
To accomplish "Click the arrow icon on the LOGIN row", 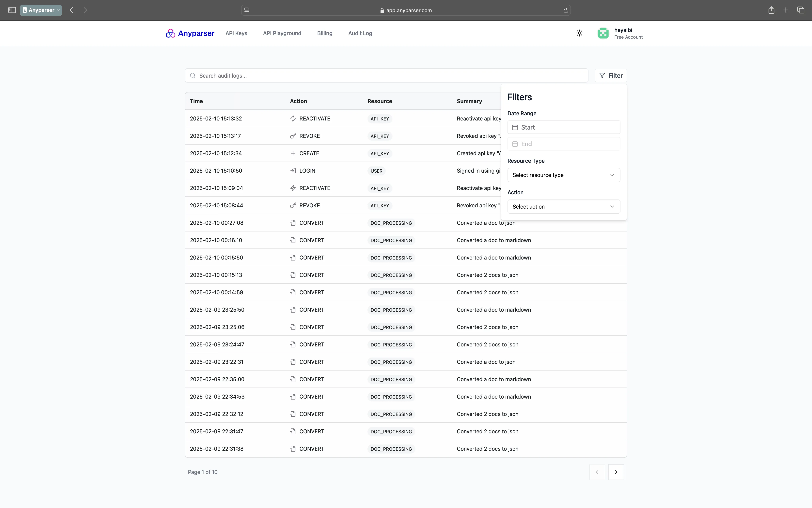I will coord(292,170).
